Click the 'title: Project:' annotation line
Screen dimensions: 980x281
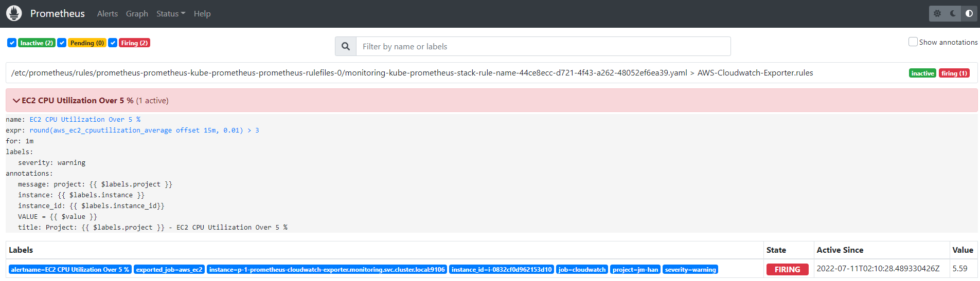[153, 227]
